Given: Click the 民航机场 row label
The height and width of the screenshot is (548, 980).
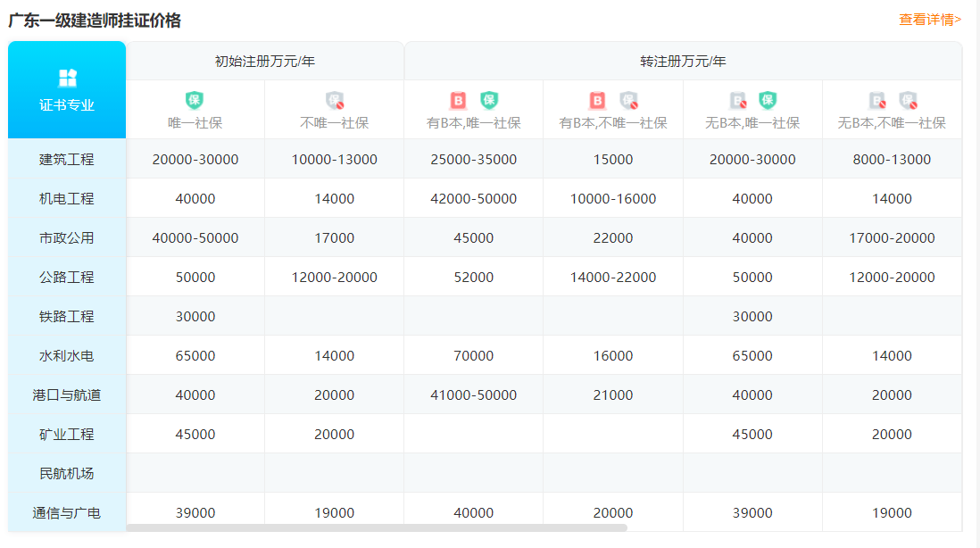Looking at the screenshot, I should coord(67,474).
